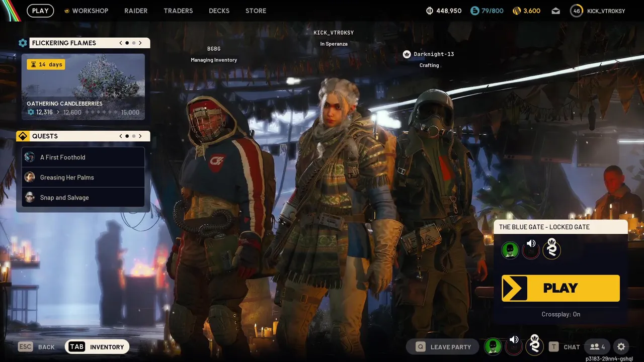Click the 14 days timer badge
Screen dimensions: 644x362
tap(46, 64)
